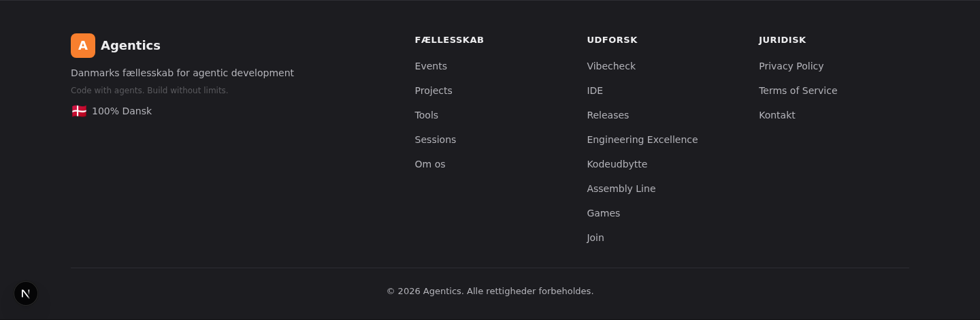
Task: Open the Privacy Policy link
Action: pos(791,66)
